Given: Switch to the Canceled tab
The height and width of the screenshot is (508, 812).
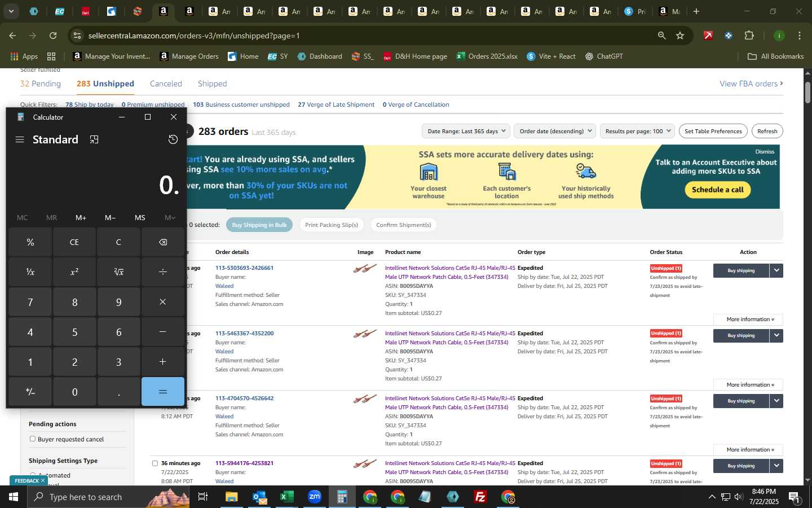Looking at the screenshot, I should pos(166,84).
